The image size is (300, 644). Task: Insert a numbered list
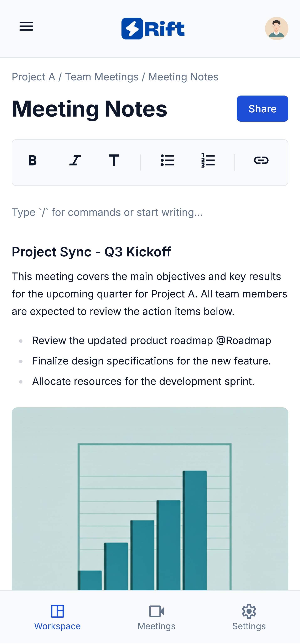pyautogui.click(x=208, y=160)
